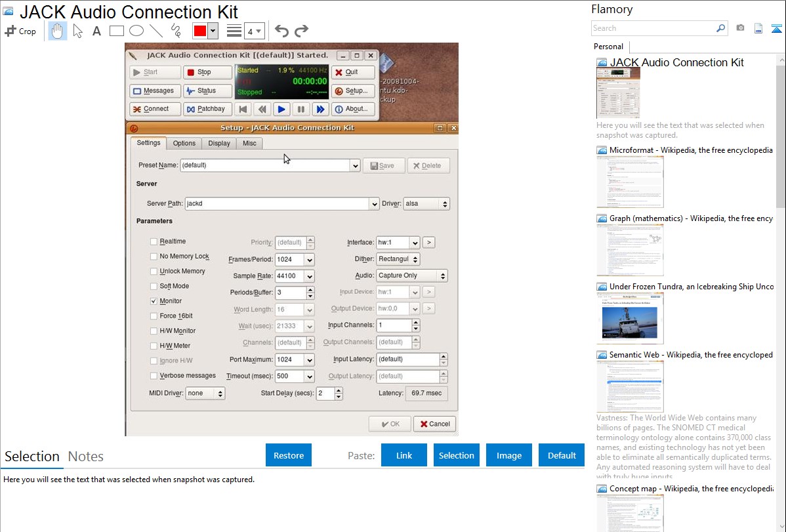Viewport: 786px width, 532px height.
Task: Pick the straight line tool
Action: [x=155, y=31]
